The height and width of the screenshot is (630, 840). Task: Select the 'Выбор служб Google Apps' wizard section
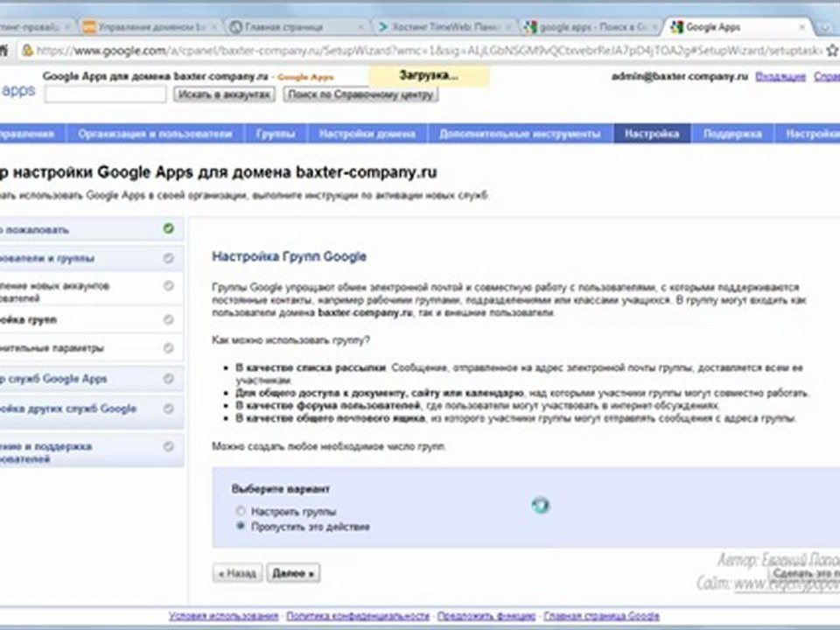(x=91, y=379)
